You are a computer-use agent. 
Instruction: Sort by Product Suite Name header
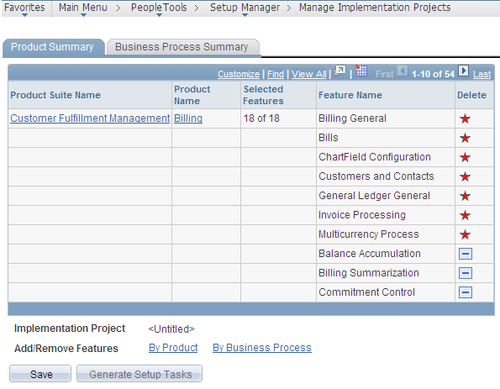tap(55, 95)
